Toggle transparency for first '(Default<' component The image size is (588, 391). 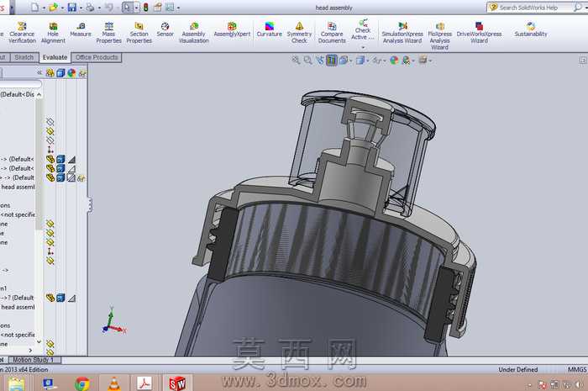point(71,160)
